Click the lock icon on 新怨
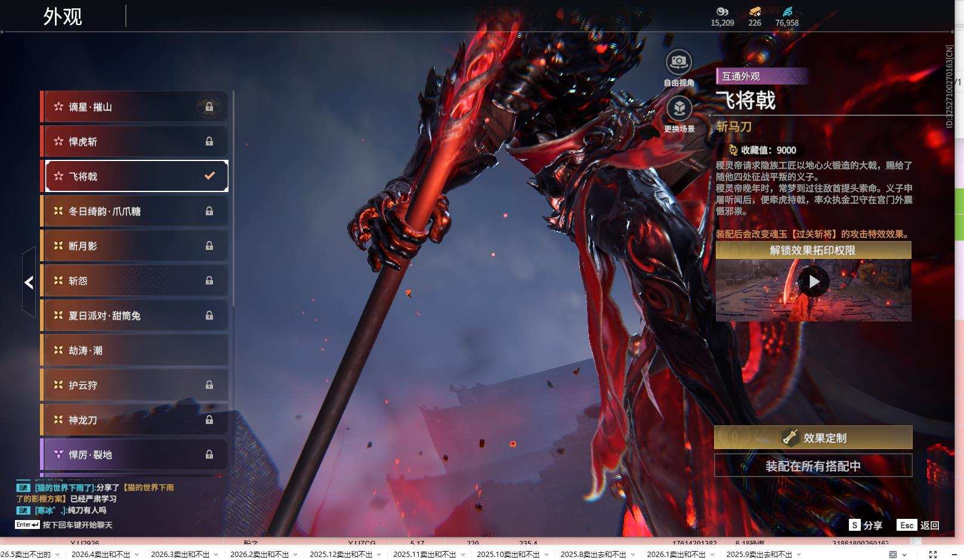This screenshot has height=560, width=964. click(209, 280)
